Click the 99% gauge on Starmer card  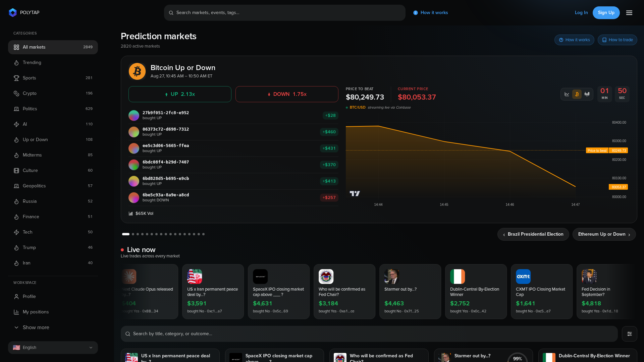(x=518, y=357)
